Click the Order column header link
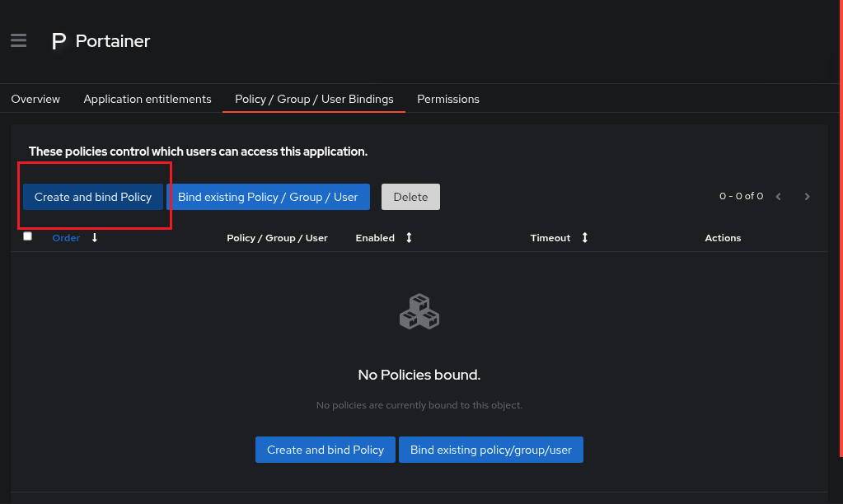 [x=66, y=238]
